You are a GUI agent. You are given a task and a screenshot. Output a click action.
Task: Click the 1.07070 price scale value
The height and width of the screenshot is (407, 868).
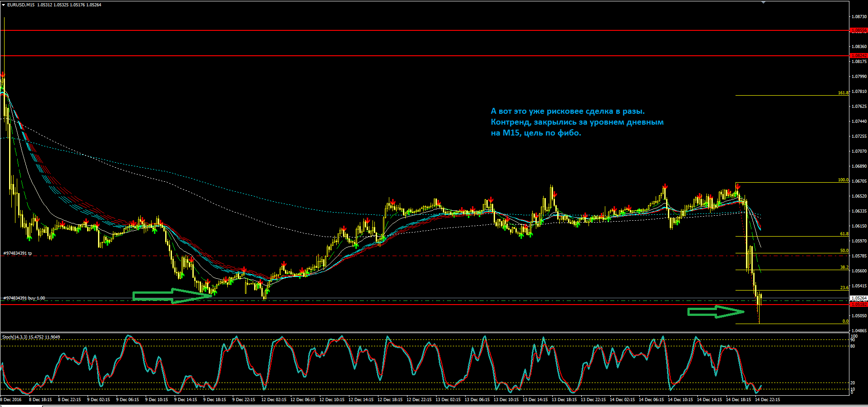coord(859,151)
